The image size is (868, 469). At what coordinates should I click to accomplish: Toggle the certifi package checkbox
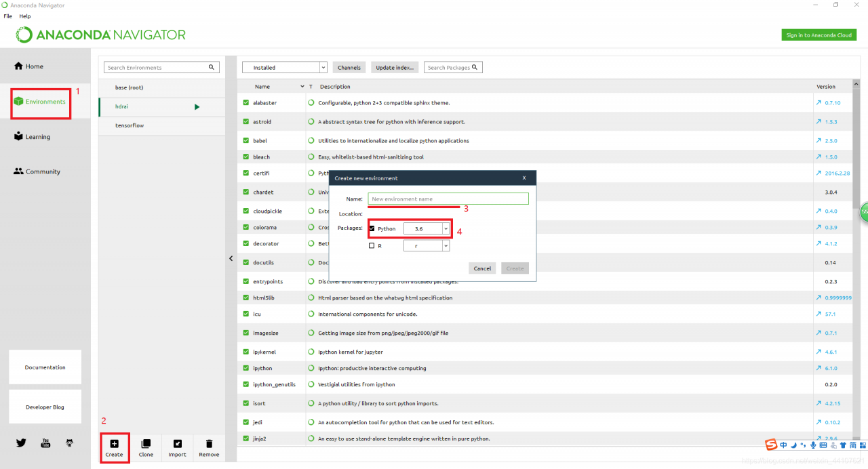pyautogui.click(x=246, y=173)
